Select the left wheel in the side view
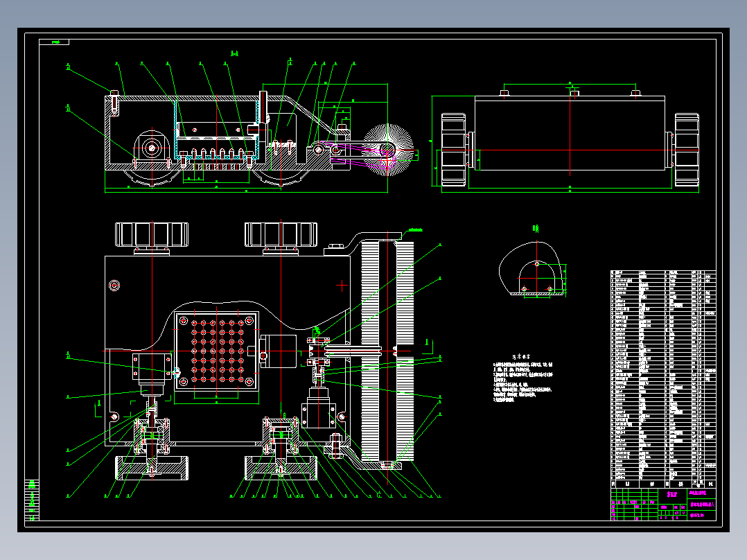This screenshot has width=747, height=560. click(453, 149)
